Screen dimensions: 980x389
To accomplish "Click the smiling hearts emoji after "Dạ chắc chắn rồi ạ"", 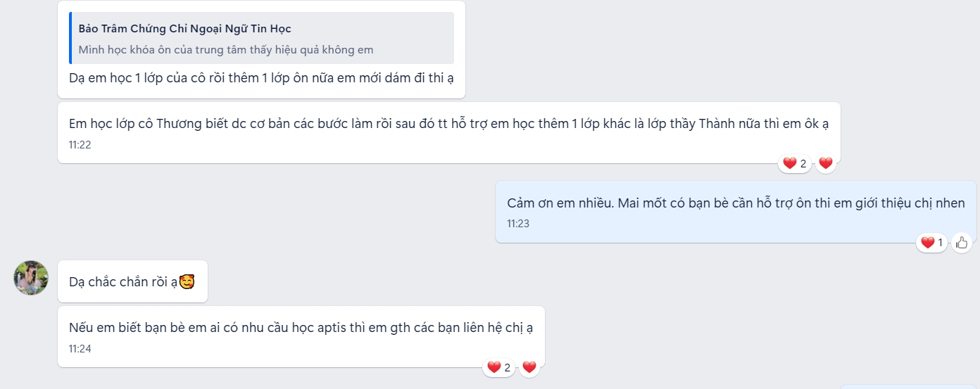I will pyautogui.click(x=187, y=282).
